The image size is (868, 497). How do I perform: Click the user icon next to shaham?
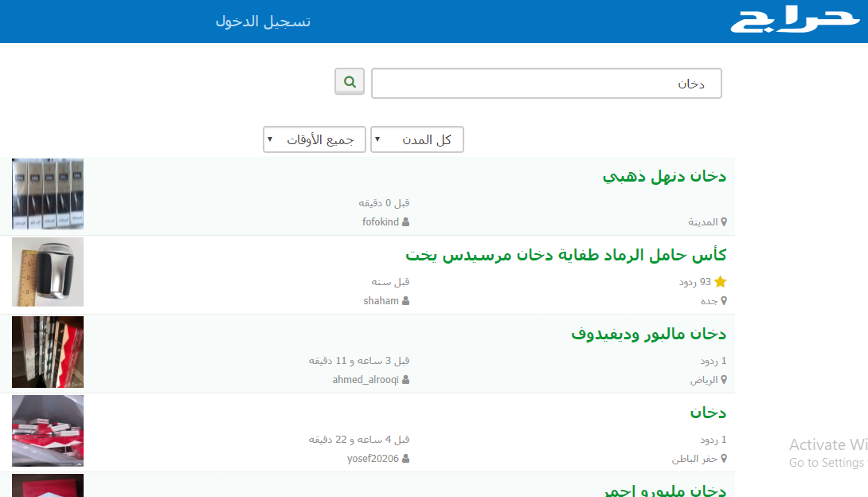click(x=407, y=300)
